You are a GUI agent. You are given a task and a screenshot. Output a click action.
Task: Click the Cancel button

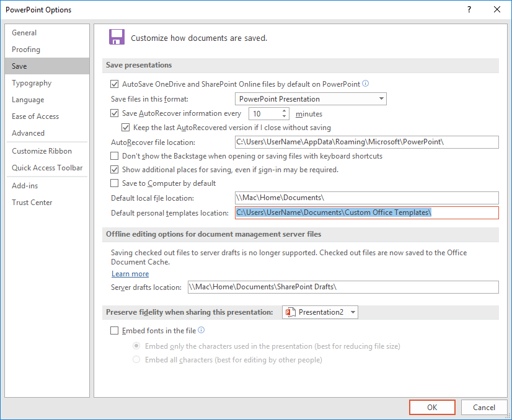(x=484, y=407)
